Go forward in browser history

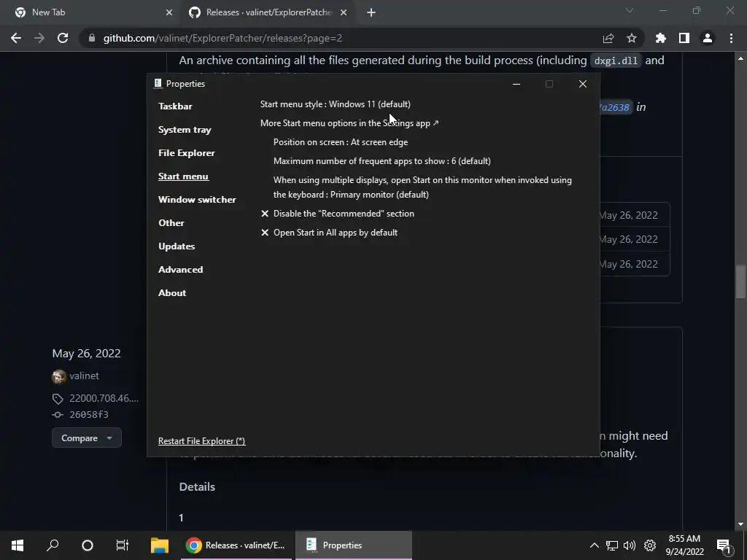click(39, 38)
